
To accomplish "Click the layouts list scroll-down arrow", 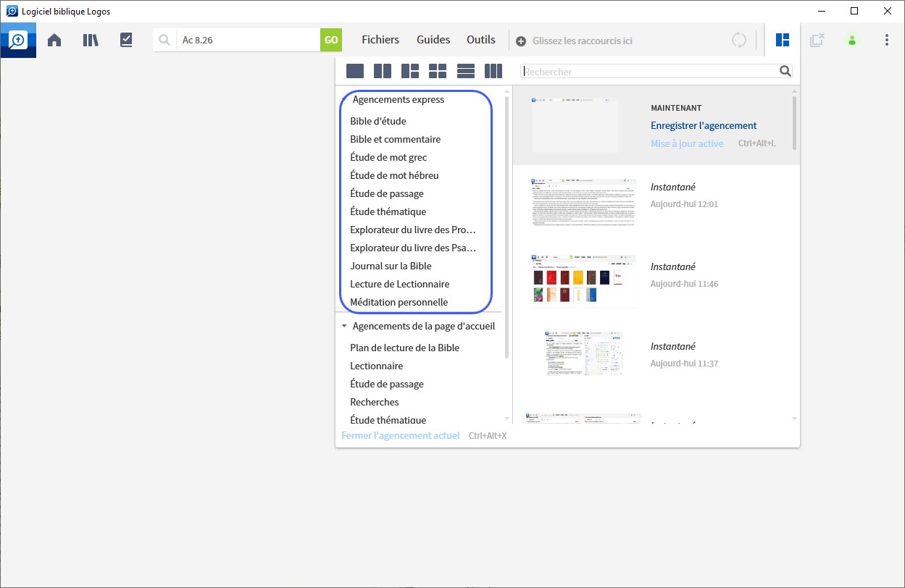I will pyautogui.click(x=507, y=419).
